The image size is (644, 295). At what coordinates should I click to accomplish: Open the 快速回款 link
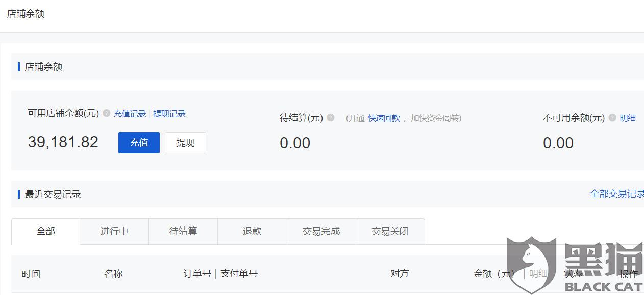pyautogui.click(x=384, y=118)
